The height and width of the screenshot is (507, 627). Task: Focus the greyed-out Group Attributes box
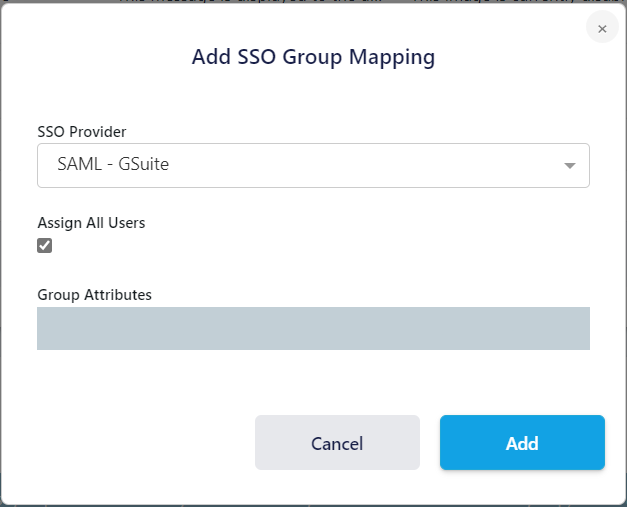point(313,328)
